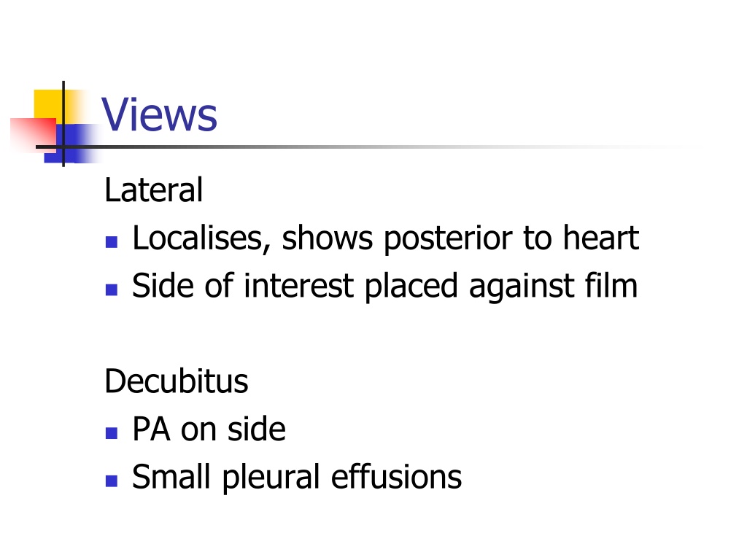This screenshot has height=560, width=747.
Task: Click bullet square before PA on side
Action: 112,433
